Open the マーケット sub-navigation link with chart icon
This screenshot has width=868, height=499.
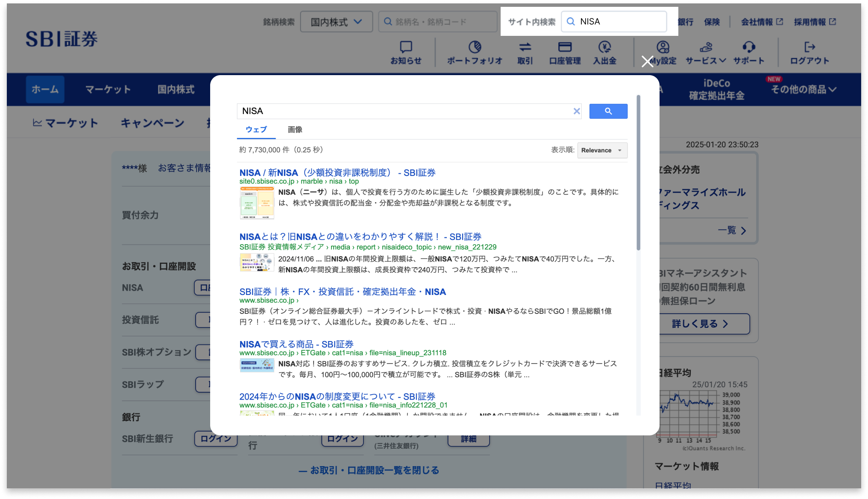click(65, 123)
